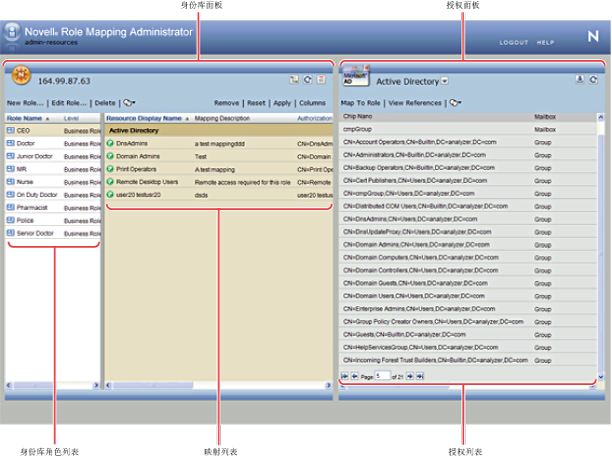Image resolution: width=612 pixels, height=457 pixels.
Task: Select the CN=Enterprise Admins group row
Action: click(468, 309)
